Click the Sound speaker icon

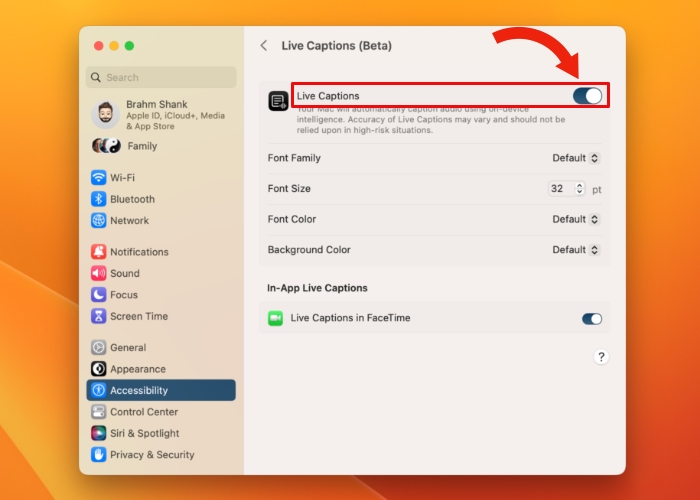click(x=99, y=273)
